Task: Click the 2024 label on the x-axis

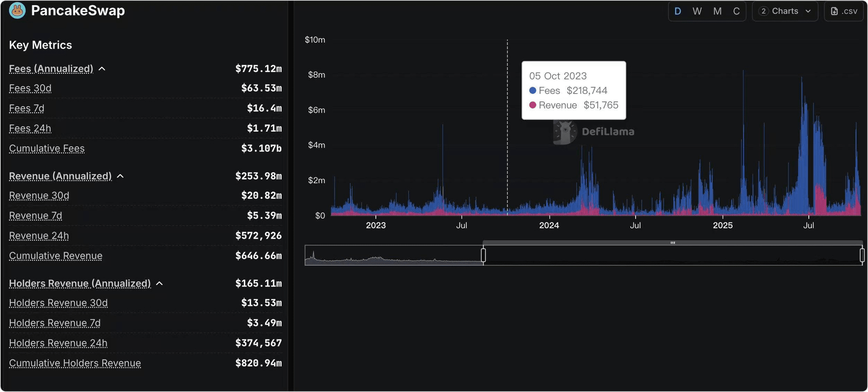Action: 549,225
